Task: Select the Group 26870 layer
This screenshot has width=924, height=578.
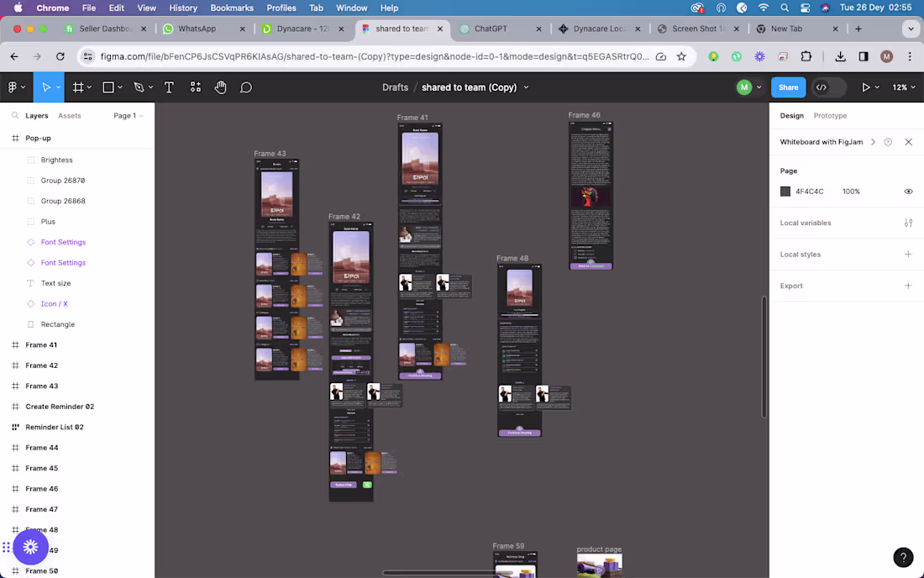Action: 62,181
